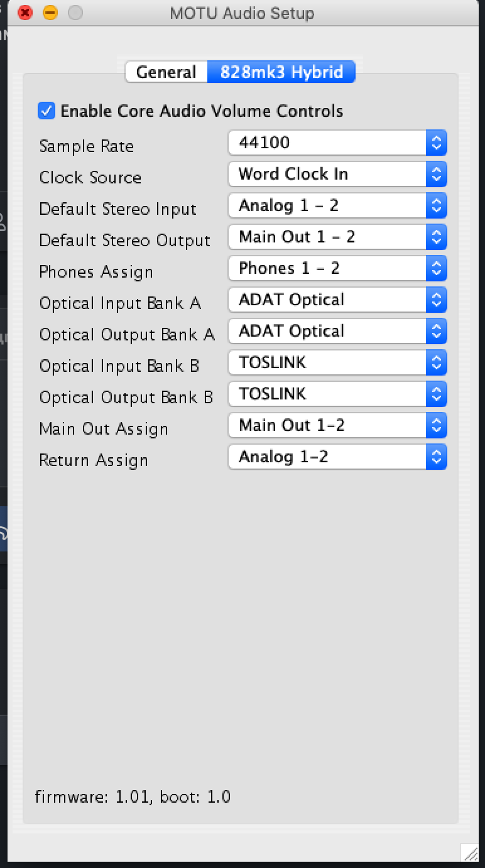The height and width of the screenshot is (868, 485).
Task: Click the disabled zoom window button
Action: pyautogui.click(x=75, y=13)
